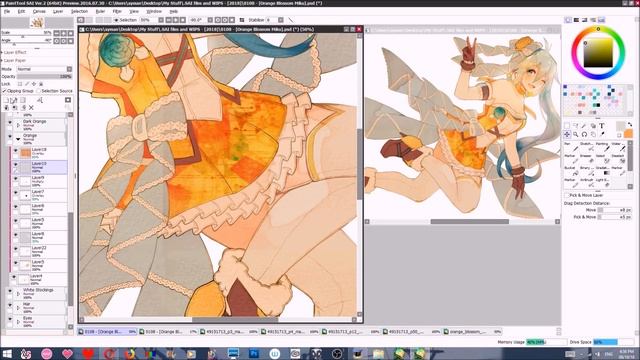Image resolution: width=640 pixels, height=360 pixels.
Task: Click the orange foreground color swatch
Action: [x=628, y=133]
